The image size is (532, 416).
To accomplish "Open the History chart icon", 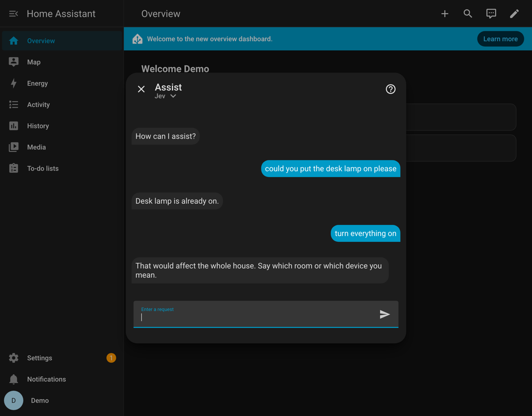I will 14,126.
